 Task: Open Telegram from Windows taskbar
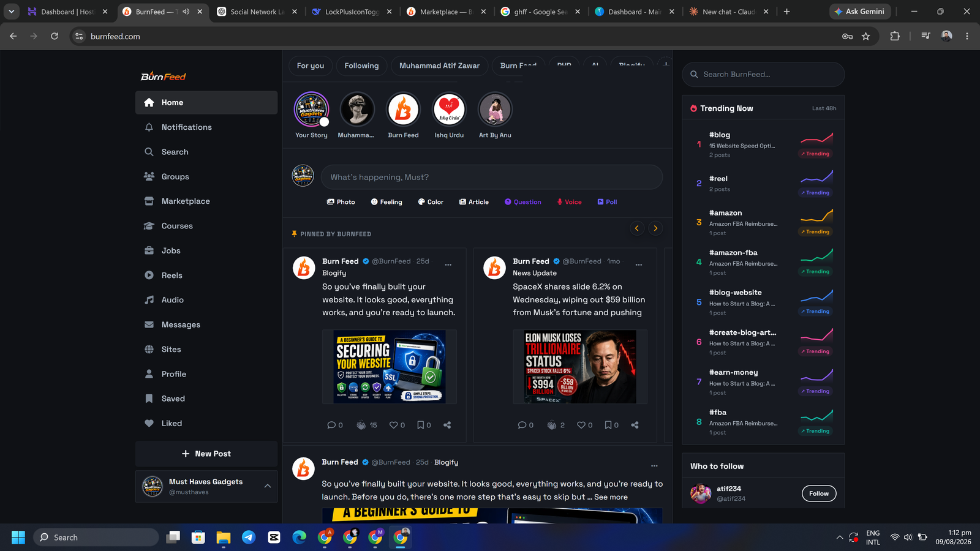(x=249, y=538)
